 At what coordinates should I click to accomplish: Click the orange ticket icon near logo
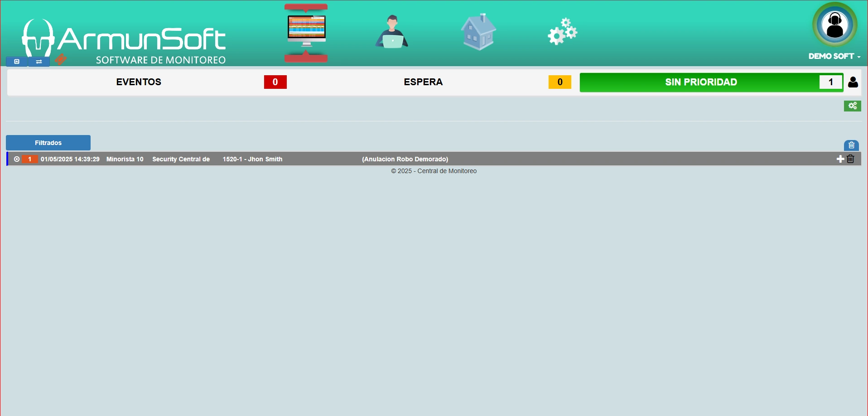(61, 59)
